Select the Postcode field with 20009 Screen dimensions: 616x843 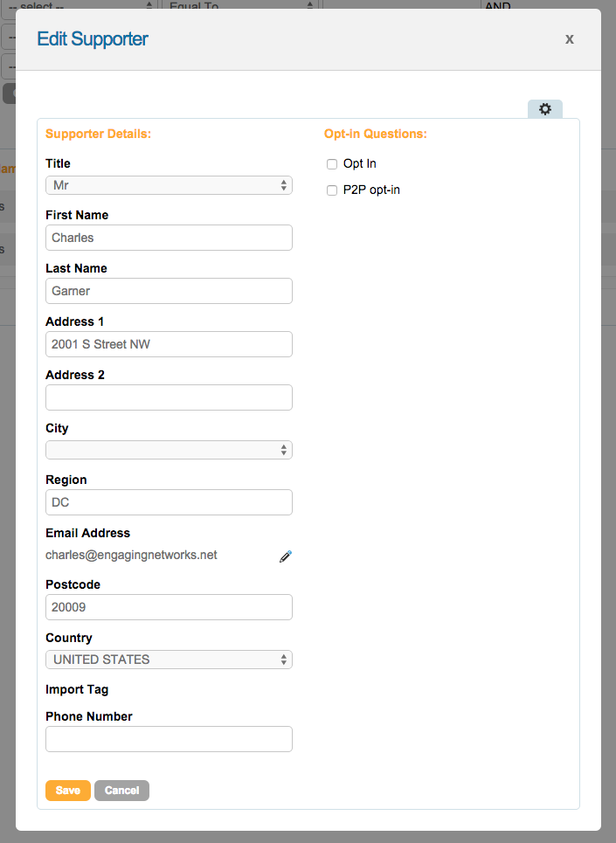[169, 607]
